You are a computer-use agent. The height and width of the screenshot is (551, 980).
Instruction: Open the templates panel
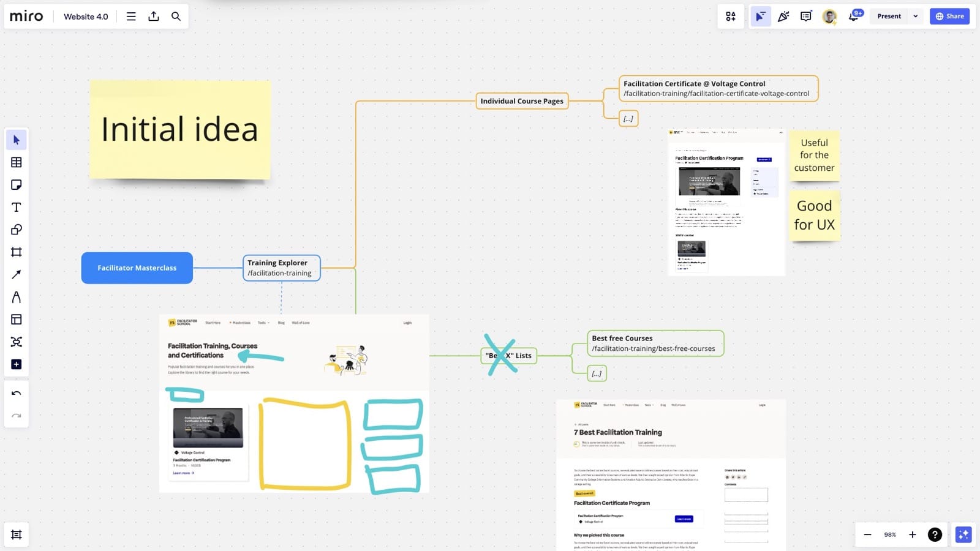click(x=17, y=319)
